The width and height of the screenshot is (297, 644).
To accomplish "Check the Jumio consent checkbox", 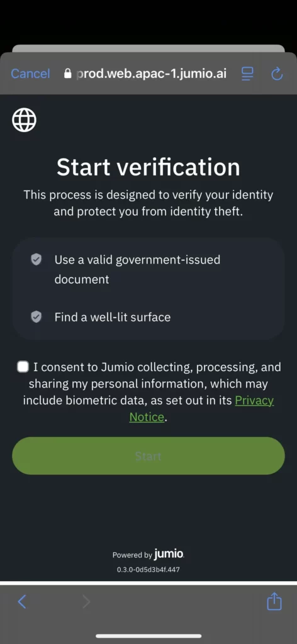I will pyautogui.click(x=23, y=367).
